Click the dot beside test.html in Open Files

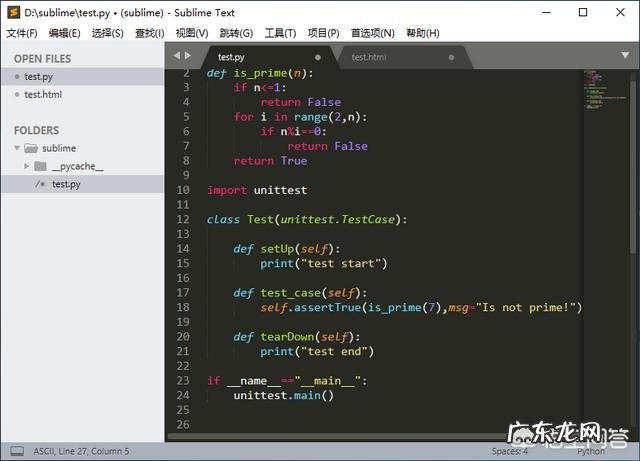(x=17, y=94)
